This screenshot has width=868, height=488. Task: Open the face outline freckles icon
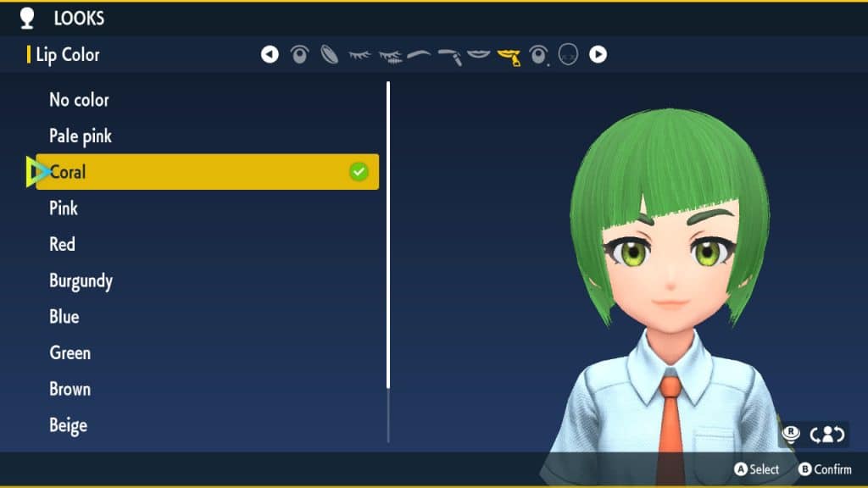pos(568,54)
